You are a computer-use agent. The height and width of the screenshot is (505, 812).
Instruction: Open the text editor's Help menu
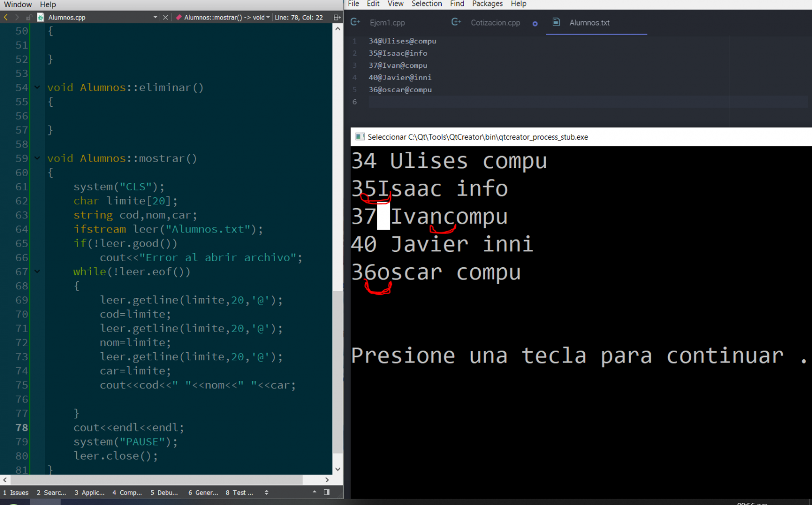coord(519,4)
